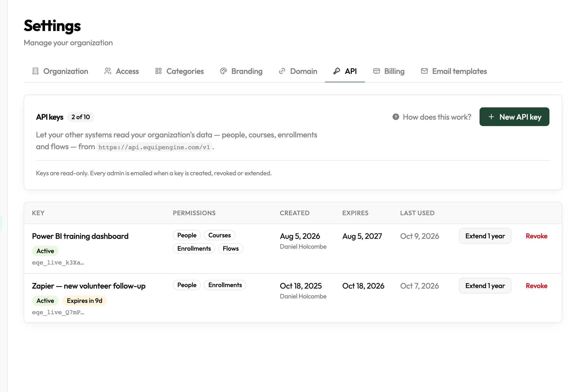This screenshot has height=392, width=578.
Task: Click the palette icon beside Branding
Action: [223, 71]
